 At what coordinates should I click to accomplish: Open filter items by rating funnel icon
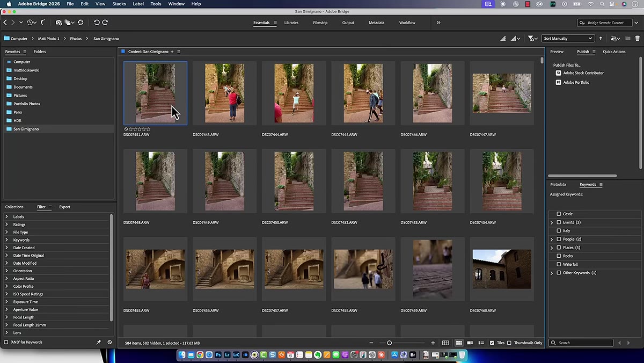coord(532,39)
